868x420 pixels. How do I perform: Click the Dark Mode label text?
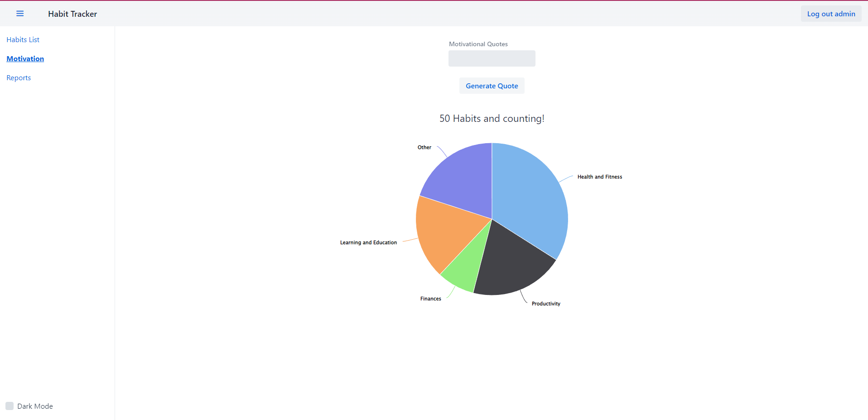pyautogui.click(x=34, y=406)
